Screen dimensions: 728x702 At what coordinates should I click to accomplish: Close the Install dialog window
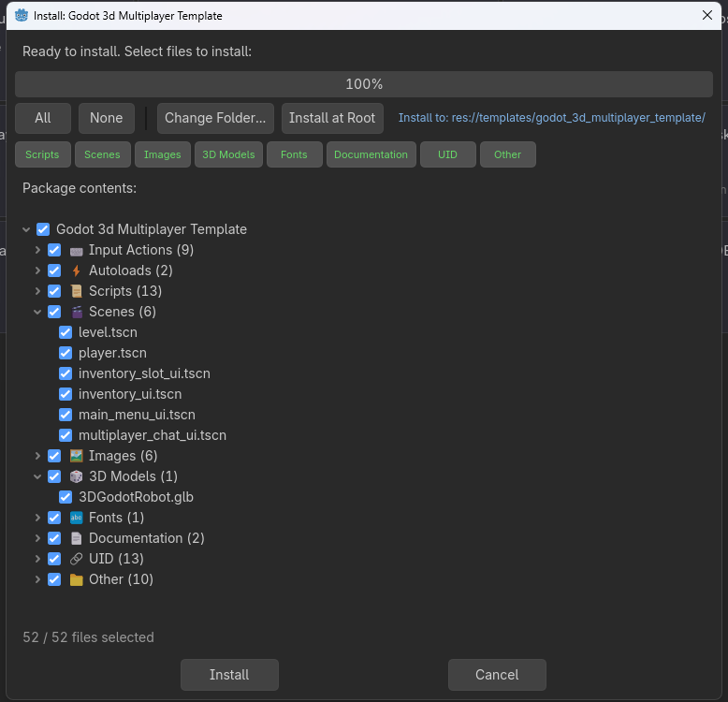click(707, 15)
